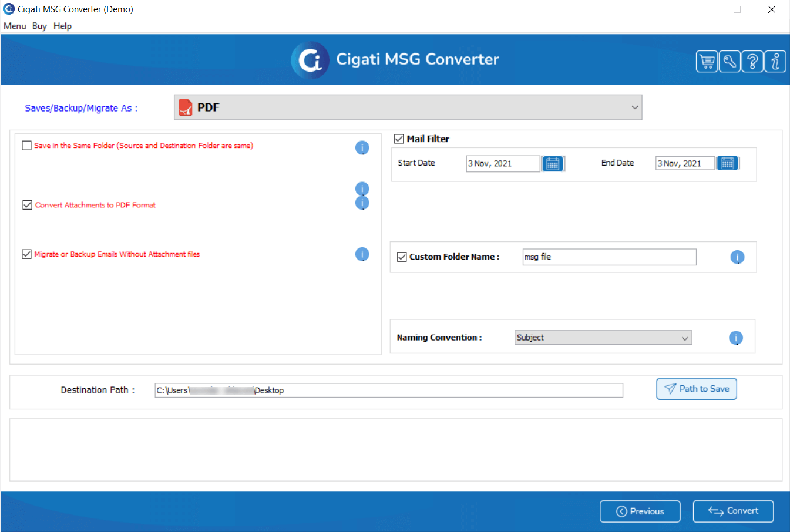
Task: Open the Buy menu
Action: 39,26
